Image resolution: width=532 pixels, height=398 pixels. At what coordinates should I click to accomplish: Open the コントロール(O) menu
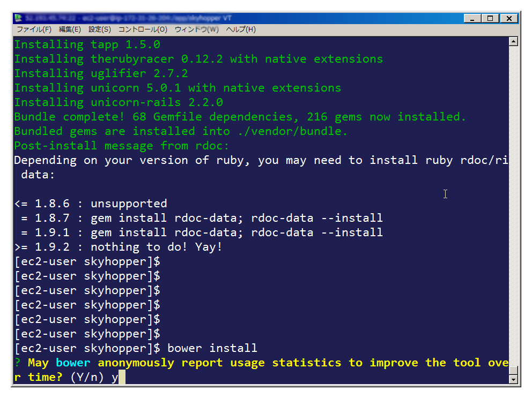coord(143,29)
